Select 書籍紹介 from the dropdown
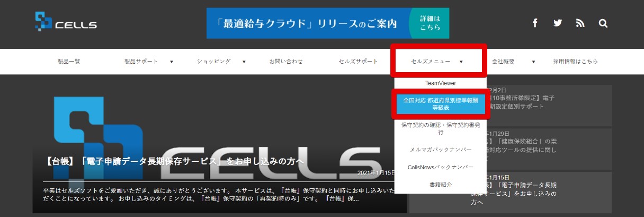 (440, 184)
